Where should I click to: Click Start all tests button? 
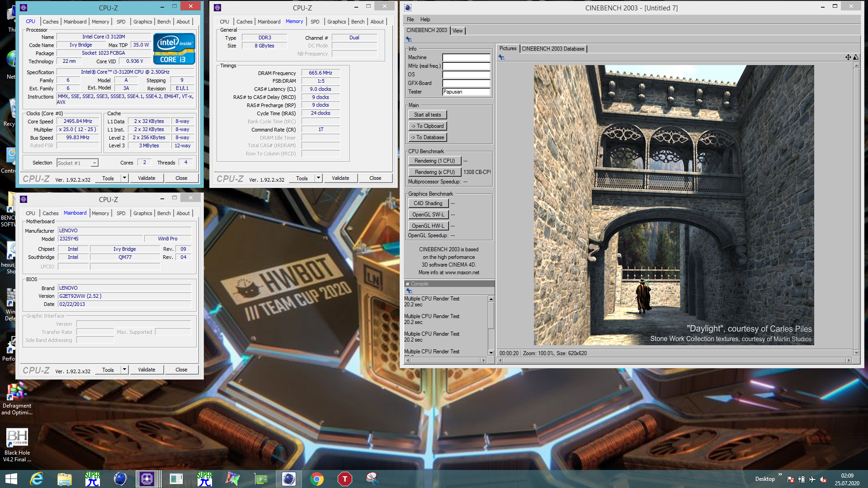[x=428, y=115]
